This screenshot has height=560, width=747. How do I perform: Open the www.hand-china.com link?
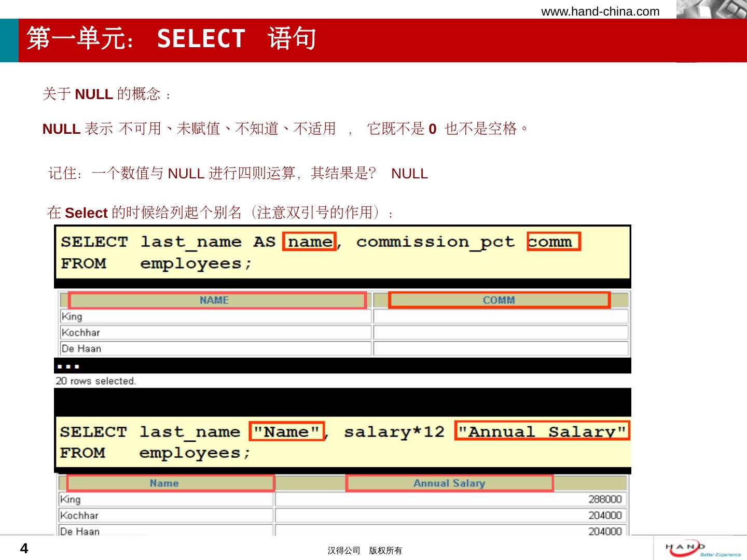tap(600, 11)
